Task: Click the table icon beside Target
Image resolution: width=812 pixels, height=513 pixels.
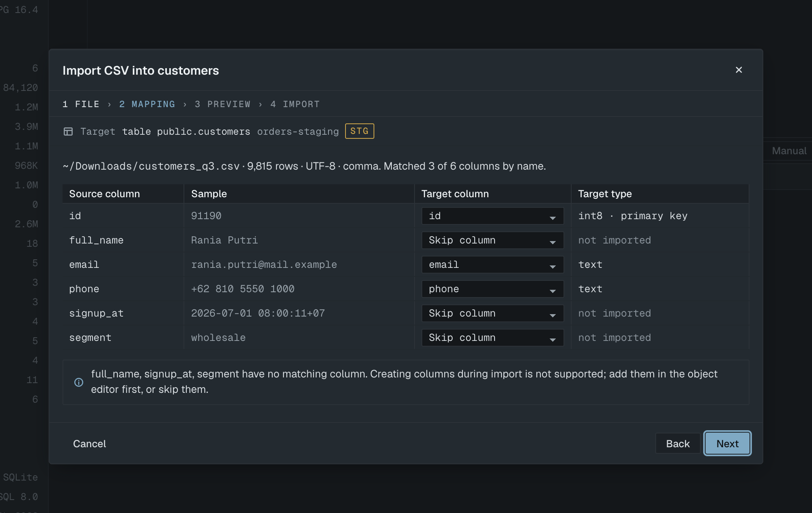Action: coord(68,131)
